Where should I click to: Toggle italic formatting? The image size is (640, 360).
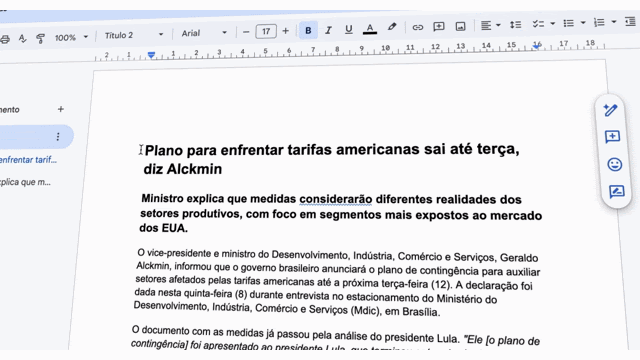click(x=328, y=30)
